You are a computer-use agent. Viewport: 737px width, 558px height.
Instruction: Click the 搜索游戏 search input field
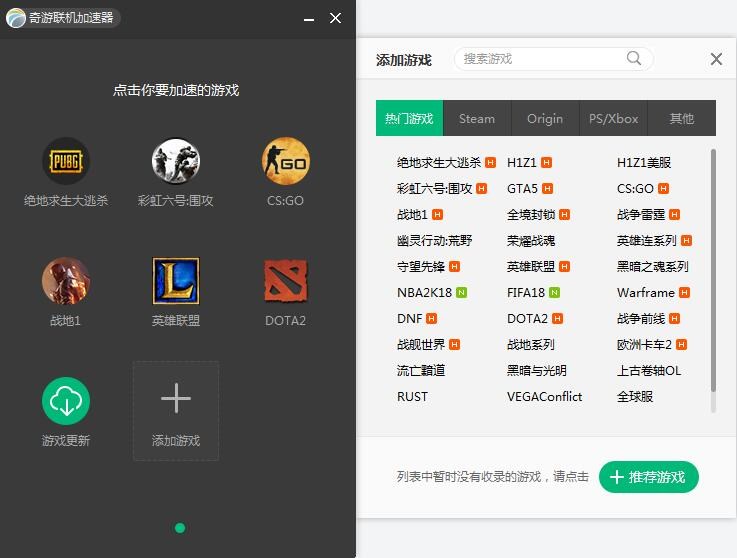coord(554,59)
